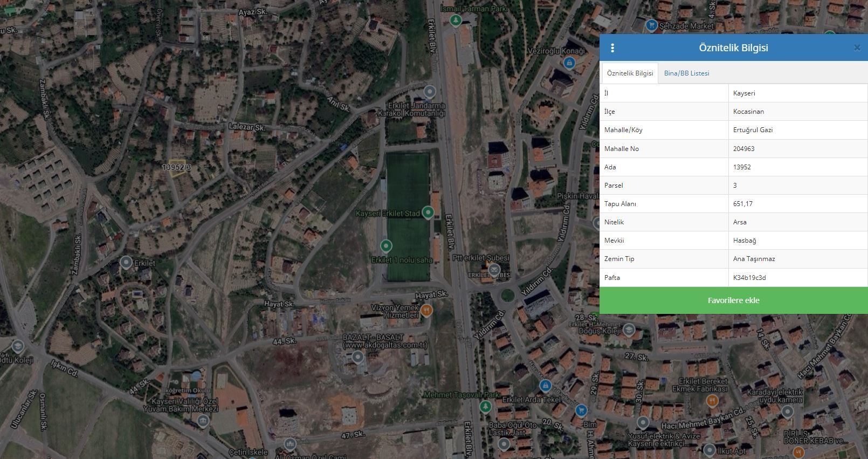Open the three-dot options menu
Screen dimensions: 868x459
612,48
